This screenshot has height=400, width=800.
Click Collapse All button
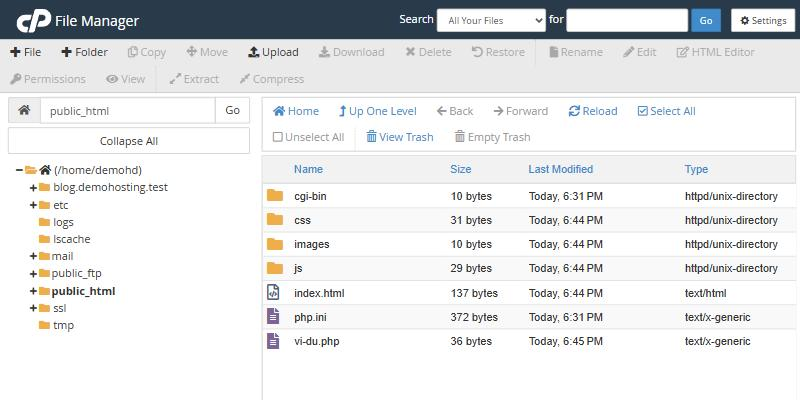(x=129, y=141)
